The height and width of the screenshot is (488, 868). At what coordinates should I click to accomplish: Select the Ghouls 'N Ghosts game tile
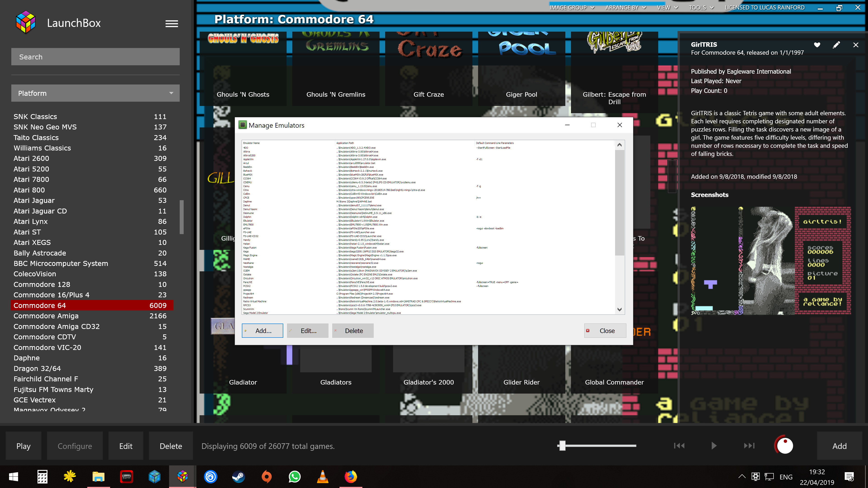point(243,69)
